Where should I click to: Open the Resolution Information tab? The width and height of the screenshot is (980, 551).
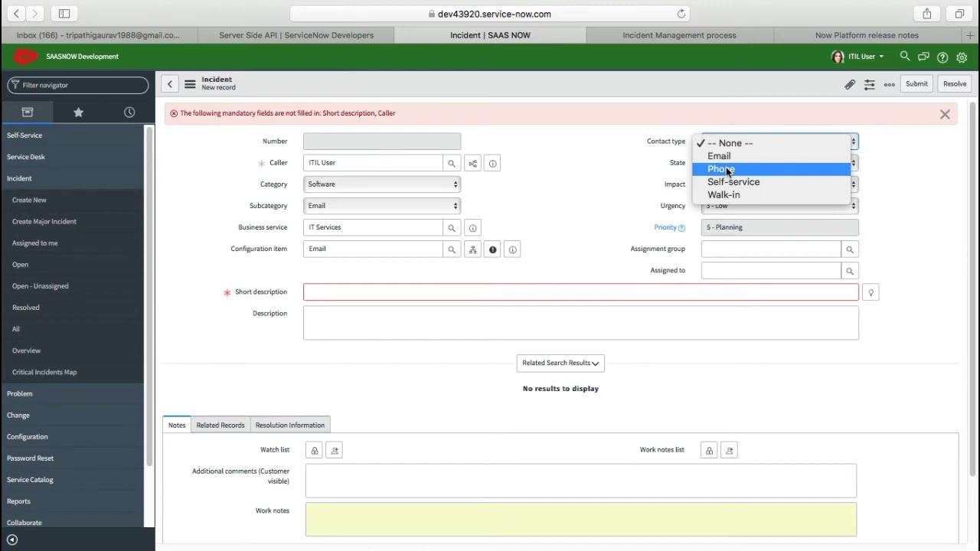point(290,425)
